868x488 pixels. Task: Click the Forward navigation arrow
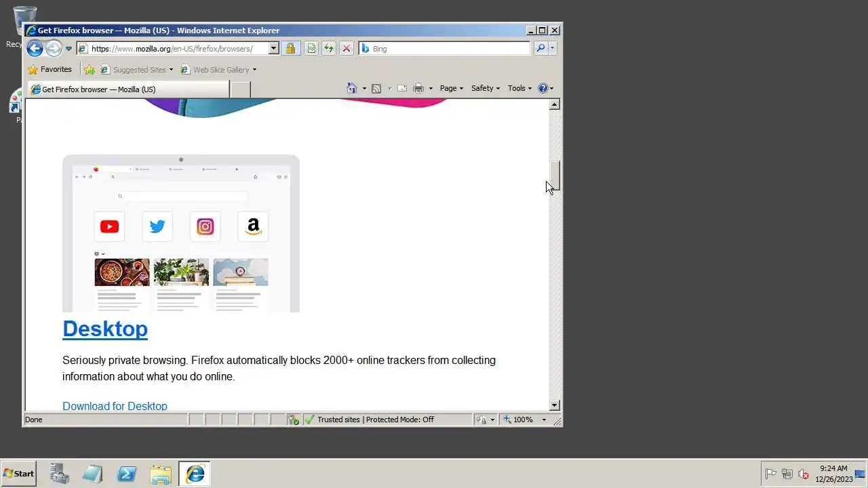click(x=54, y=48)
